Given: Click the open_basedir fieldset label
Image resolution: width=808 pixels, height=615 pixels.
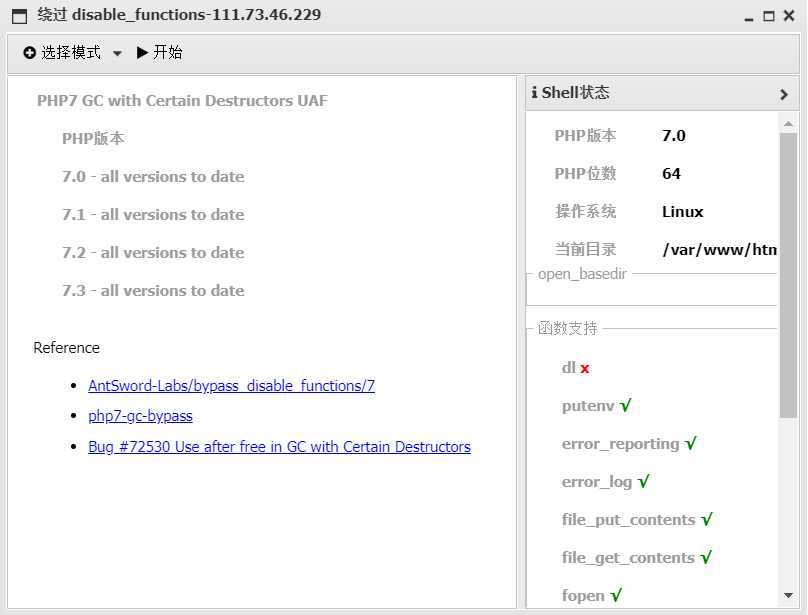Looking at the screenshot, I should click(582, 274).
